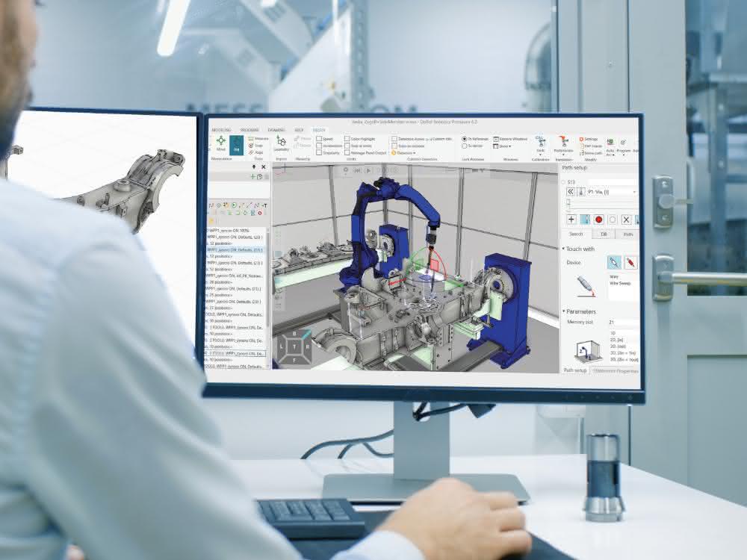Switch to the Path tab in Path setup
The width and height of the screenshot is (747, 560).
628,234
